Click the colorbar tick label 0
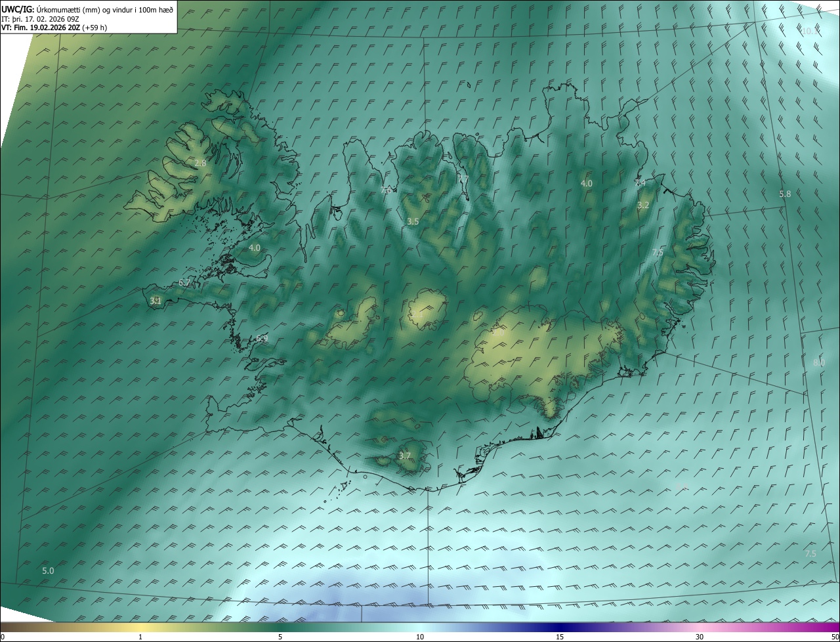This screenshot has width=840, height=642. click(x=3, y=637)
